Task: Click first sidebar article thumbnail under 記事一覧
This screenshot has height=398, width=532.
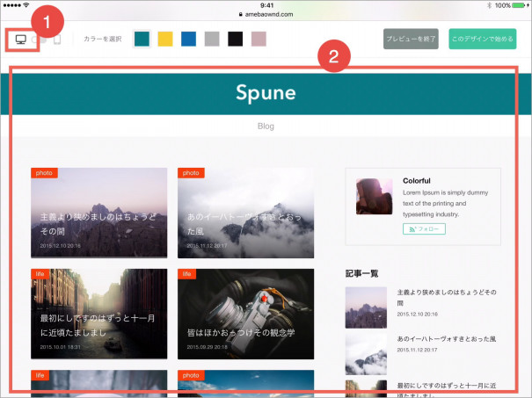Action: [x=365, y=307]
